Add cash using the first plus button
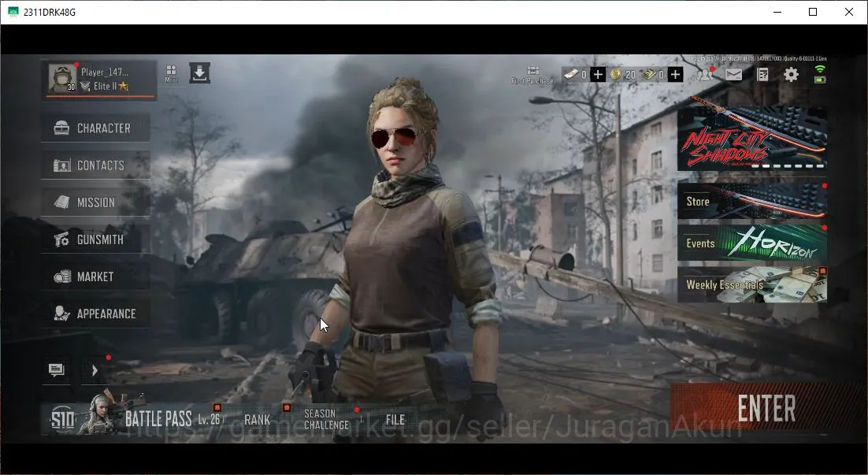This screenshot has width=868, height=475. coord(598,75)
